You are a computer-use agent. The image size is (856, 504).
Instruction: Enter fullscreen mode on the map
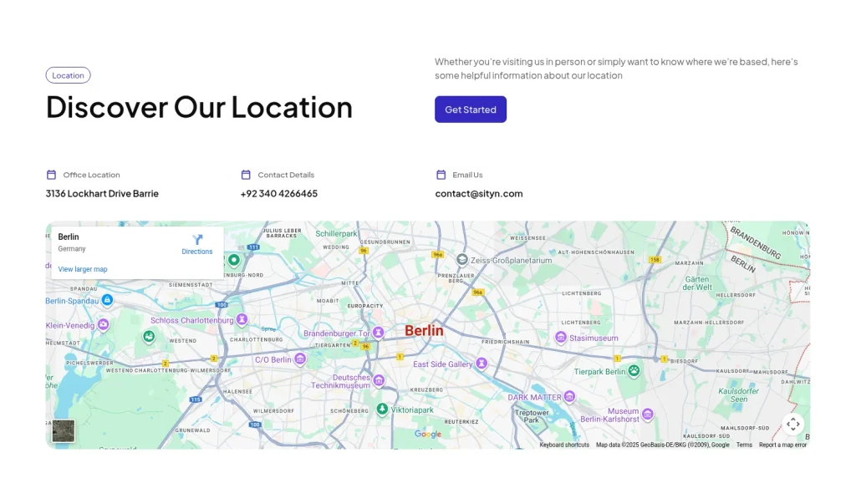click(792, 424)
